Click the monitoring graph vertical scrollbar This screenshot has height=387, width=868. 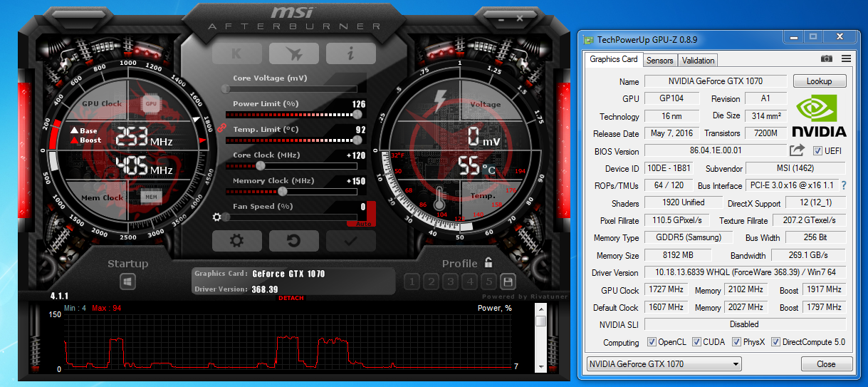540,336
